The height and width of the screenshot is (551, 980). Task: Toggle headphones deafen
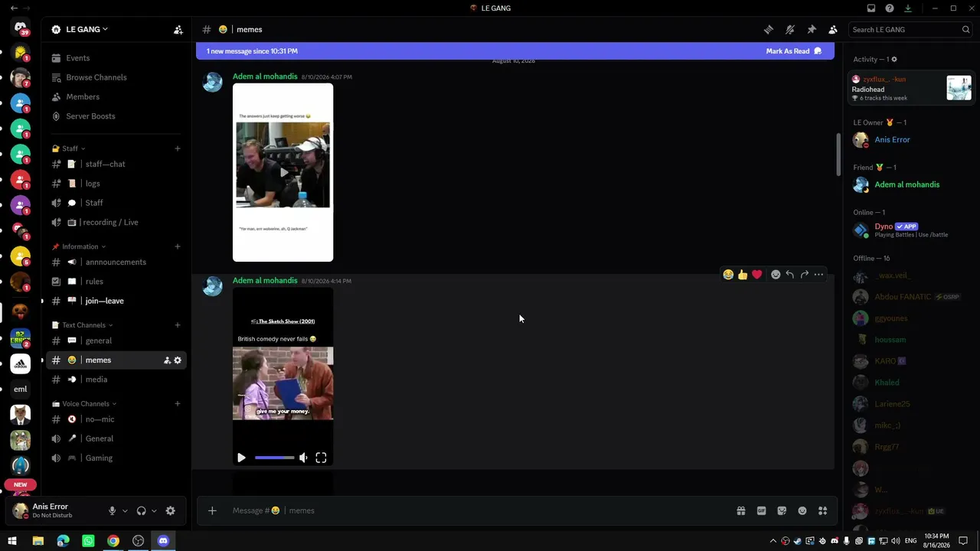click(141, 511)
